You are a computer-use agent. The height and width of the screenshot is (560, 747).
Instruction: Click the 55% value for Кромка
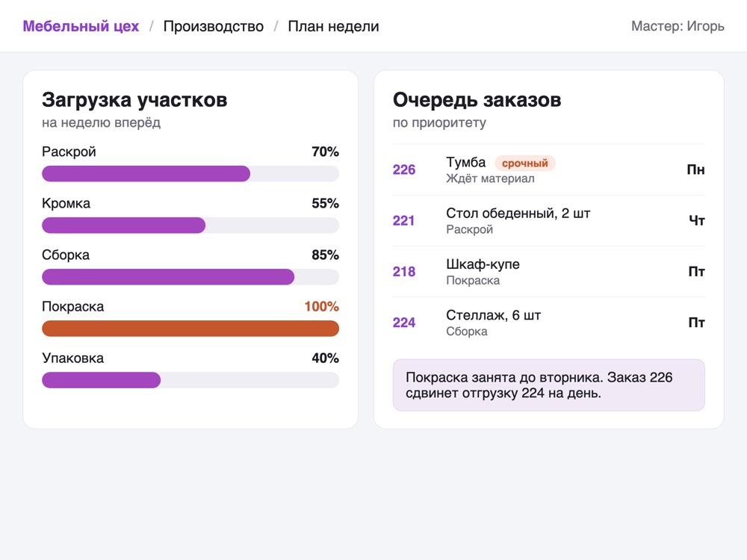click(x=326, y=203)
